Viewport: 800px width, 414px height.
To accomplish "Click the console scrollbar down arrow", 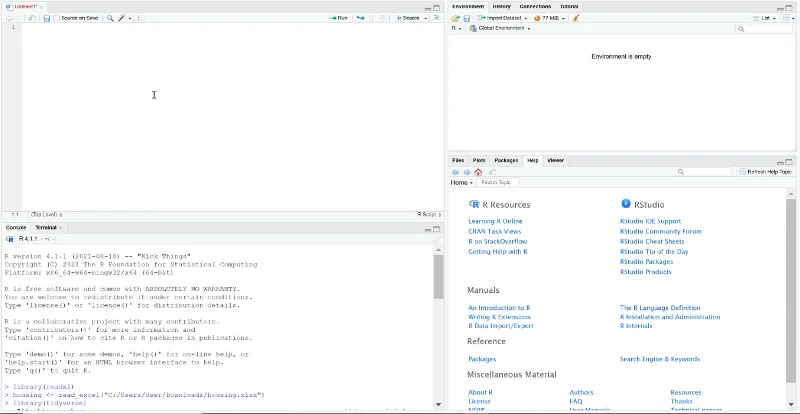I will click(x=438, y=405).
